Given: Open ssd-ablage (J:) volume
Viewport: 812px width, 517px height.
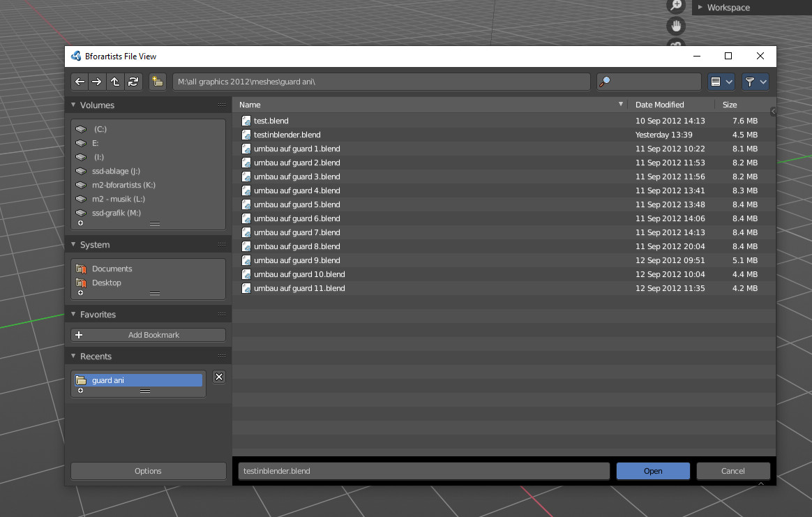Looking at the screenshot, I should [148, 171].
